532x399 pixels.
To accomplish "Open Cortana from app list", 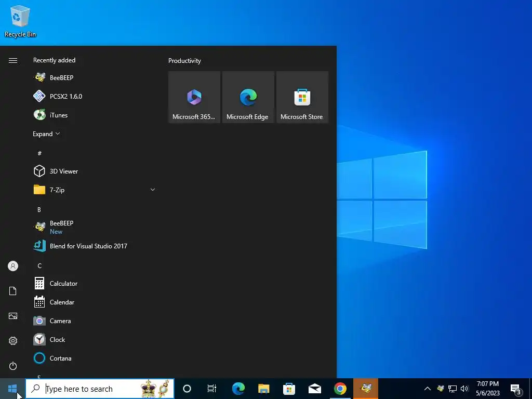I will point(95,358).
